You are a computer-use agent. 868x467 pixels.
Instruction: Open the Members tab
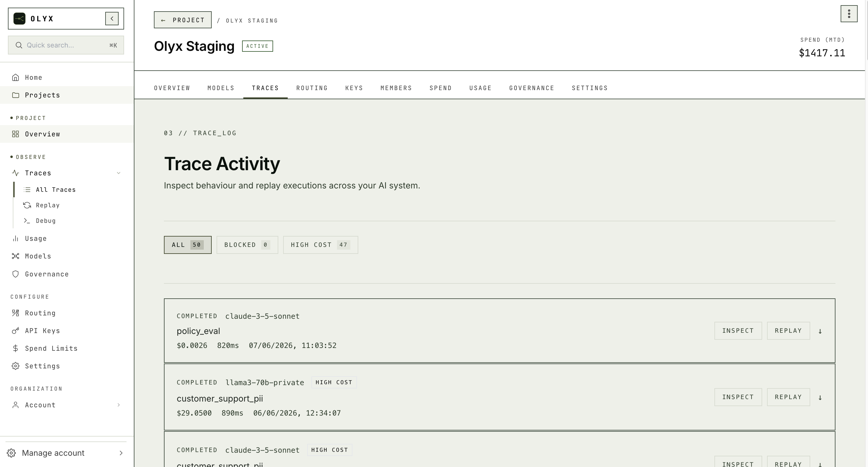pyautogui.click(x=396, y=88)
